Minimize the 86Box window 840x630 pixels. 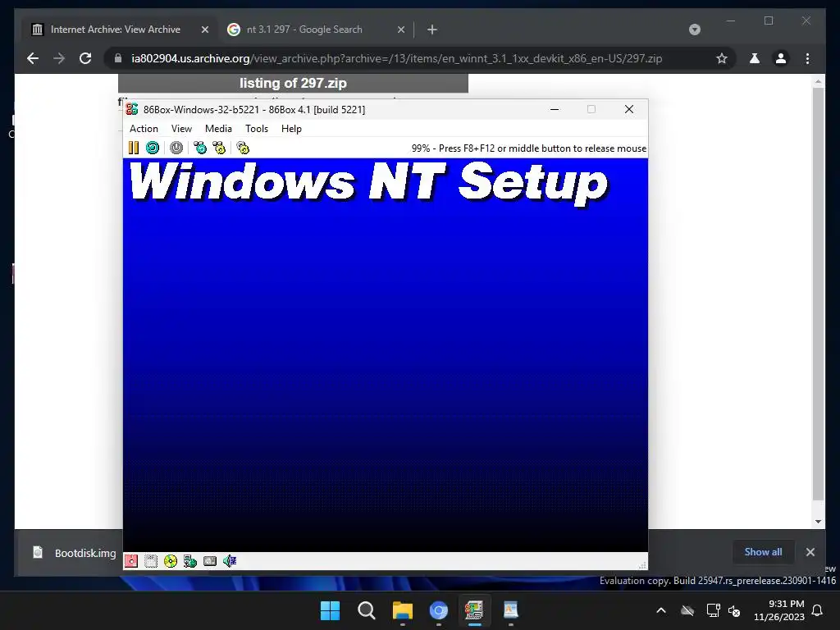[x=555, y=109]
